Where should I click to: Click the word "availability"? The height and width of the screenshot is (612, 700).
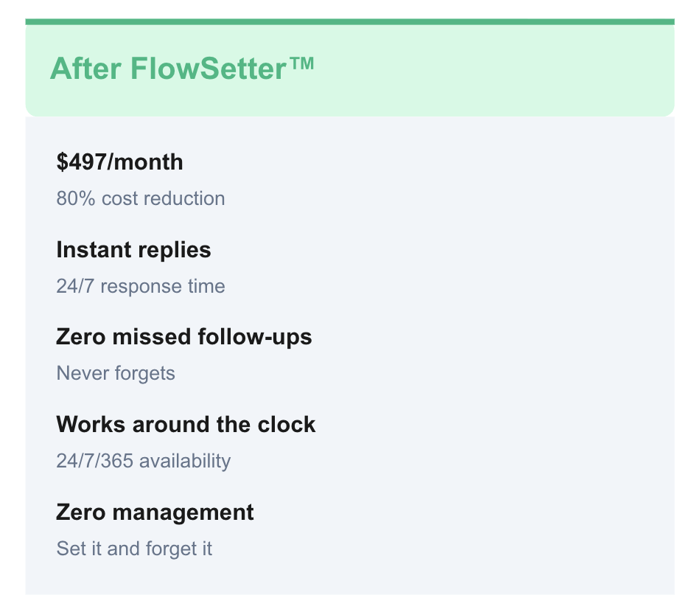pos(185,461)
